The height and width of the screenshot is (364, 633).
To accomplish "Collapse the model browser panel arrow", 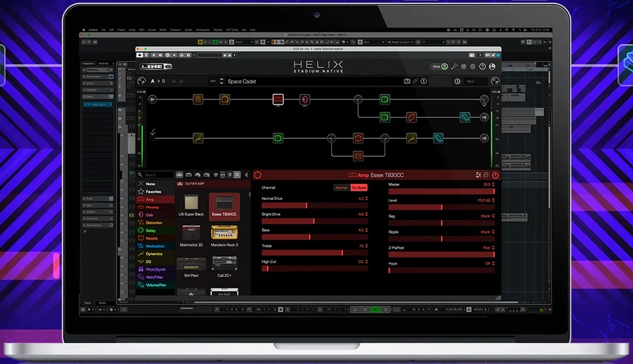I will click(x=246, y=175).
